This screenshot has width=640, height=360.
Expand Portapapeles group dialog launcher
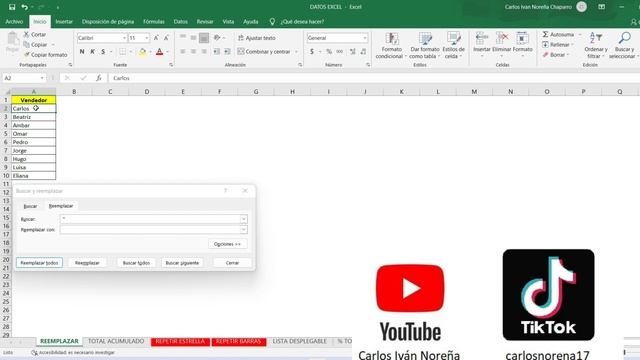click(70, 65)
